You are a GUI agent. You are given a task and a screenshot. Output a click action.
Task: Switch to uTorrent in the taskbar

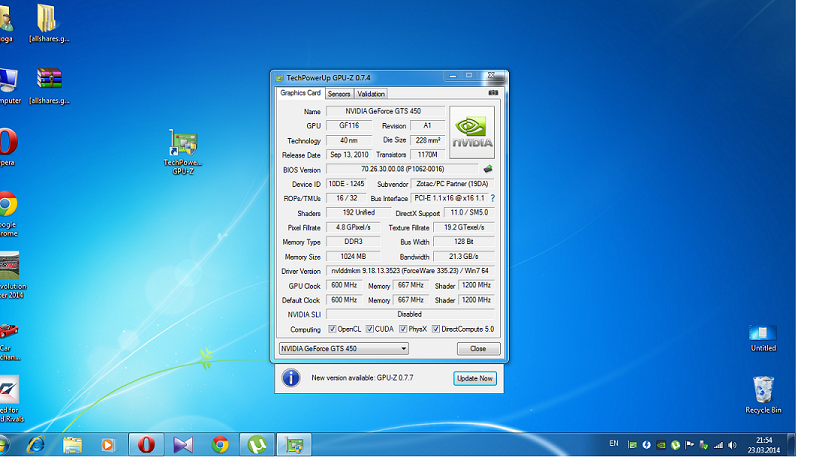[x=257, y=445]
